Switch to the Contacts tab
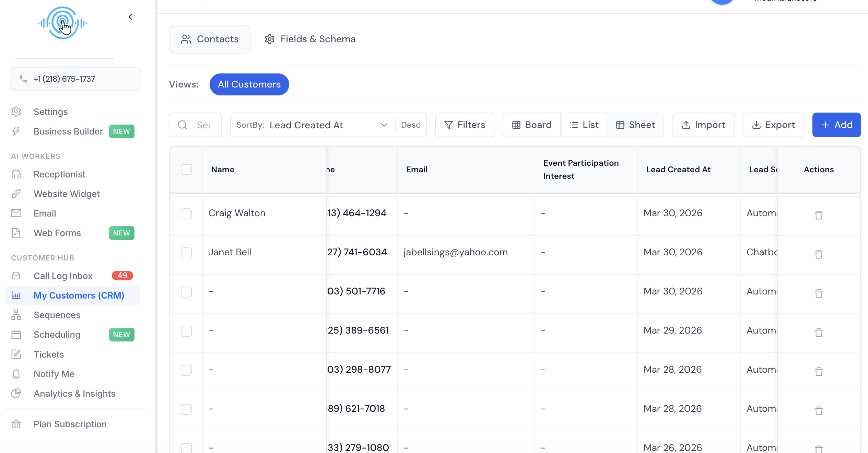Viewport: 868px width, 453px height. tap(210, 39)
